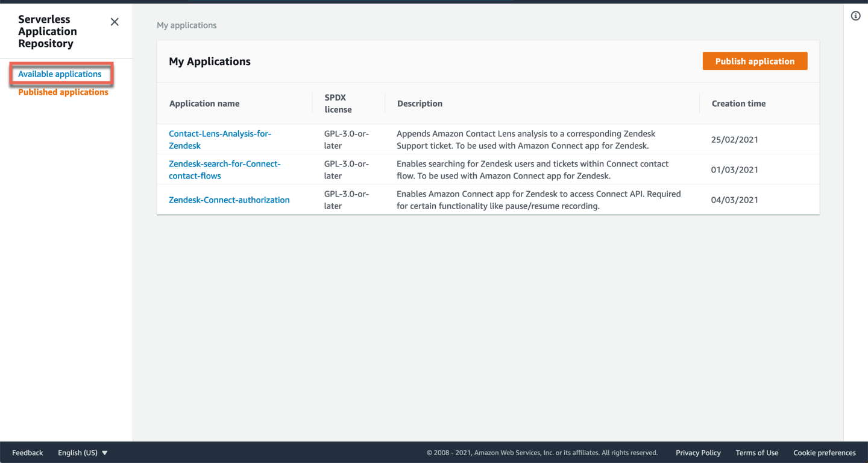Open Cookie preferences
Screen dimensions: 868x463
824,453
